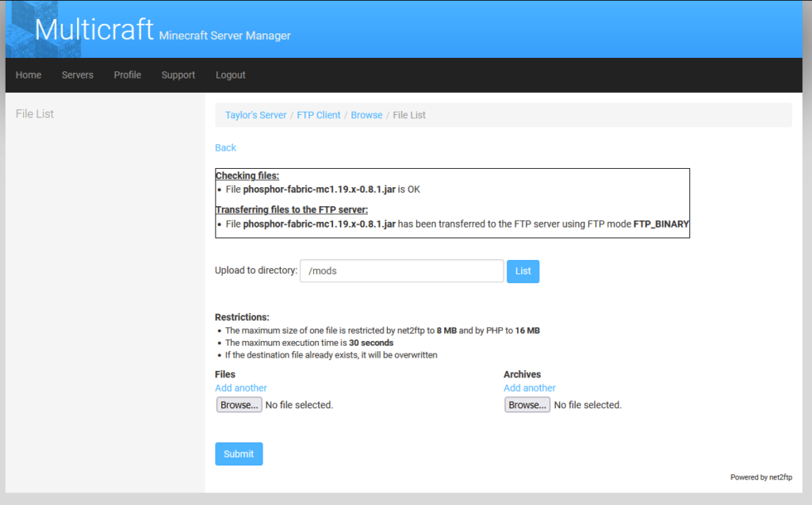Viewport: 812px width, 505px height.
Task: Open the Support menu item
Action: [x=178, y=75]
